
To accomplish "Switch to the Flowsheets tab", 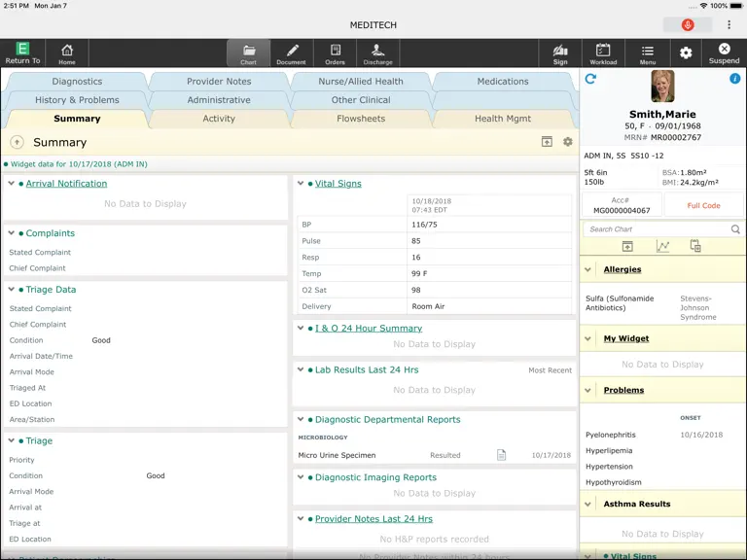I will tap(361, 119).
